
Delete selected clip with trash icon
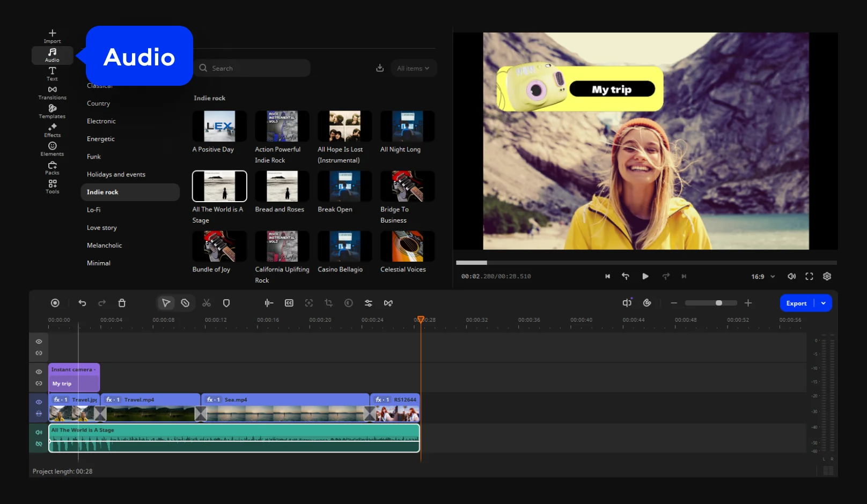pos(122,303)
